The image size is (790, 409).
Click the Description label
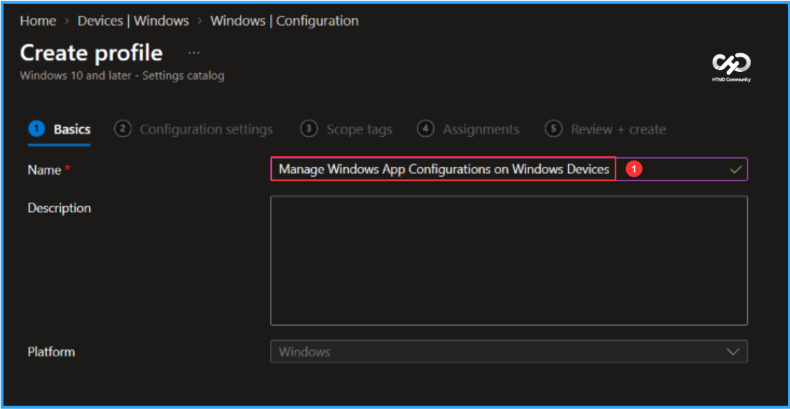59,208
